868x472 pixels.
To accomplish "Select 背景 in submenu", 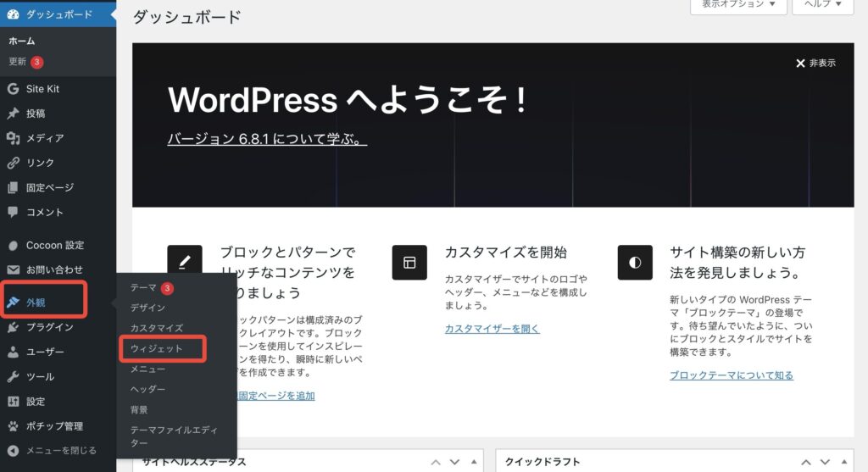I will click(139, 410).
